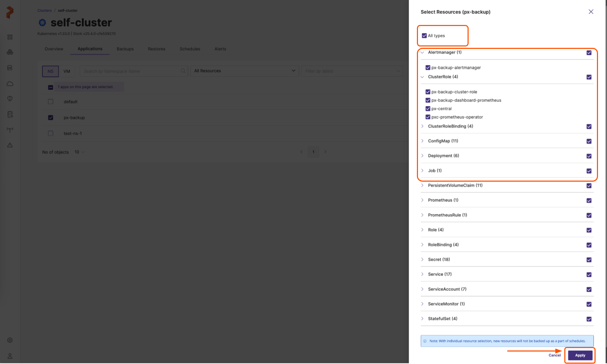The height and width of the screenshot is (364, 607).
Task: Switch to the Backups tab
Action: pyautogui.click(x=125, y=49)
